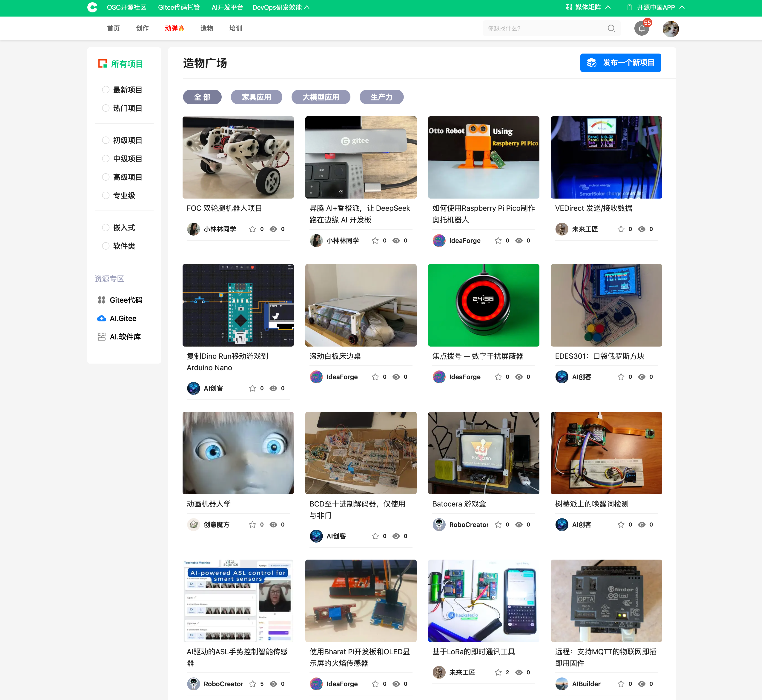Open the 创作 nav item

pos(142,28)
